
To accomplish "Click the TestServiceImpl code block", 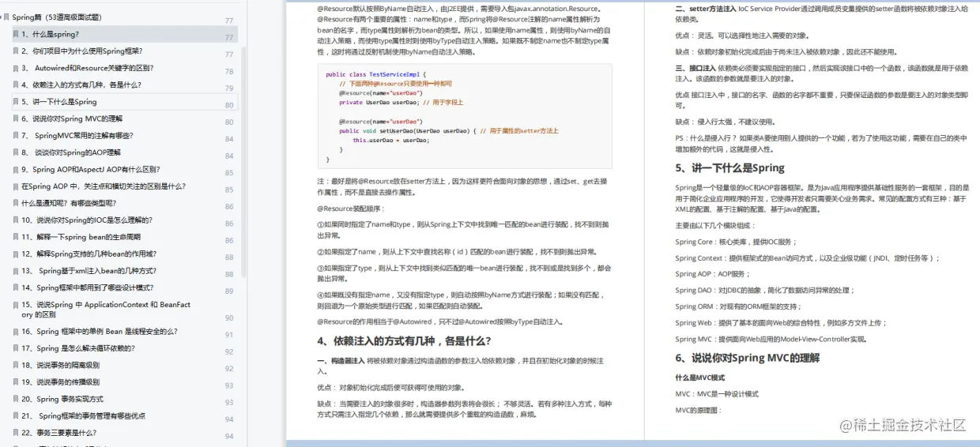I will click(x=464, y=115).
